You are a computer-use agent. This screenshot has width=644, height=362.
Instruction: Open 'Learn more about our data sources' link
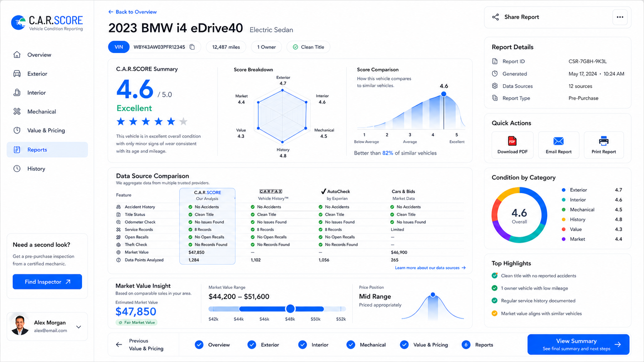430,268
